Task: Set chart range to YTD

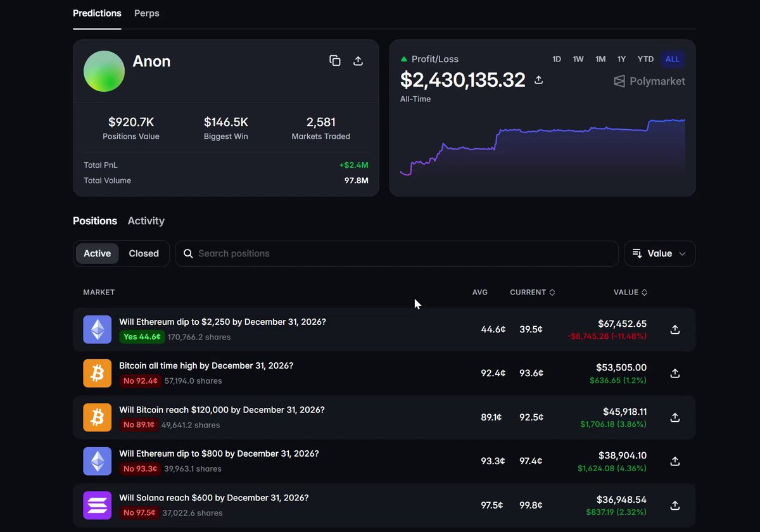Action: click(645, 59)
